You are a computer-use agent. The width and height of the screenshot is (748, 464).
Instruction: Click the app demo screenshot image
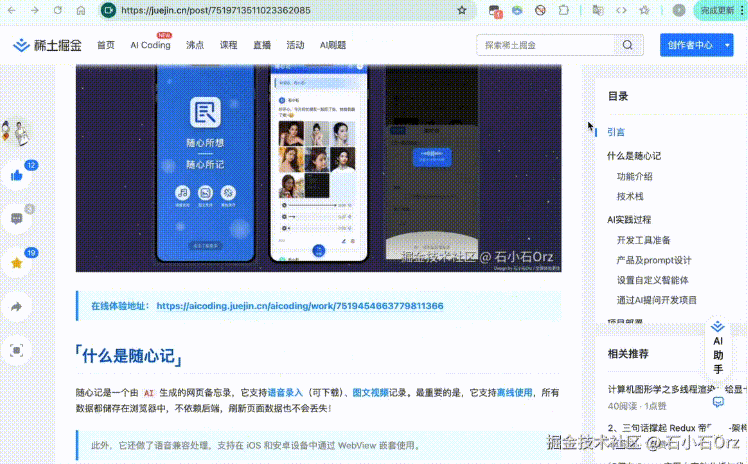click(319, 168)
